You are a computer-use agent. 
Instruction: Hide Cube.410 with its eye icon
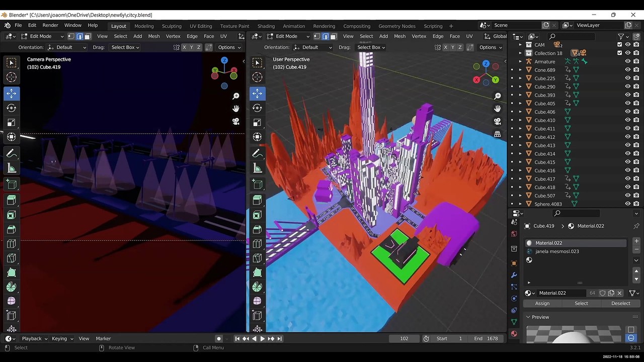627,120
